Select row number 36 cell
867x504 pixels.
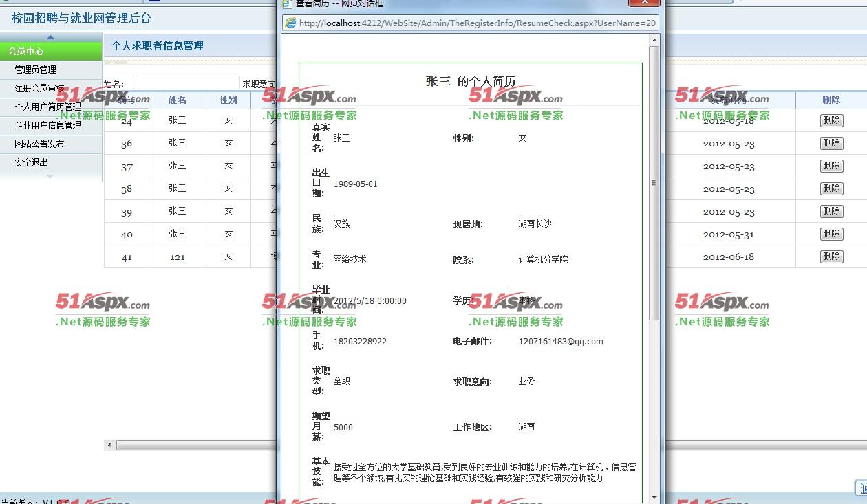pyautogui.click(x=127, y=143)
